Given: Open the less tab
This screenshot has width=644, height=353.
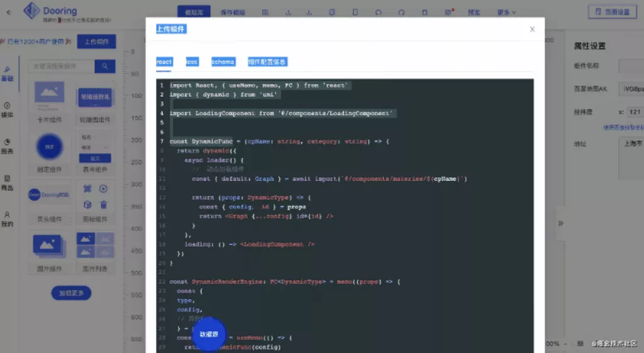Looking at the screenshot, I should (192, 62).
